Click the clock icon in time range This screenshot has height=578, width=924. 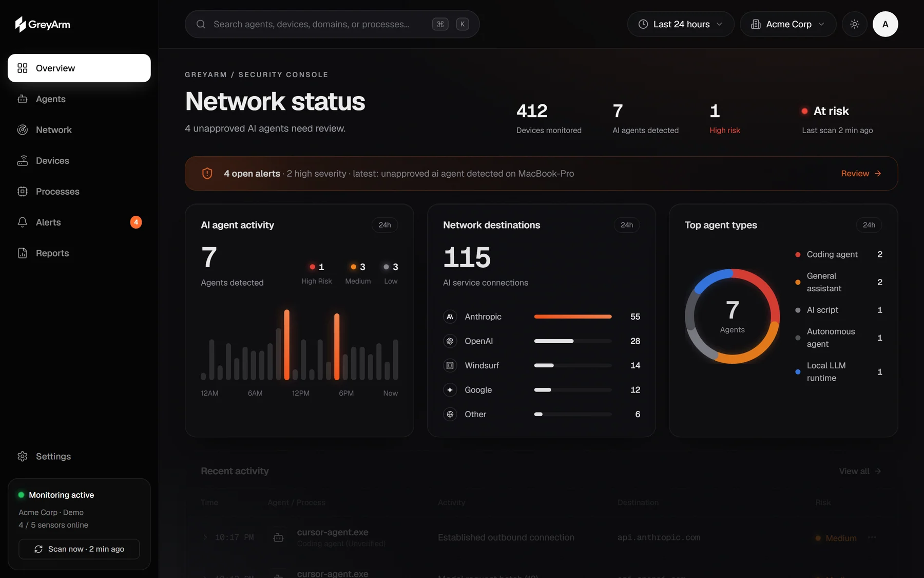pyautogui.click(x=643, y=24)
